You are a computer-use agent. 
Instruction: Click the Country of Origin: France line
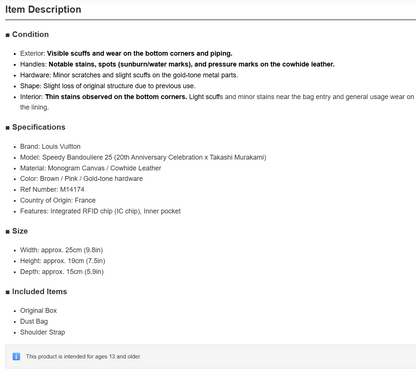tap(58, 200)
